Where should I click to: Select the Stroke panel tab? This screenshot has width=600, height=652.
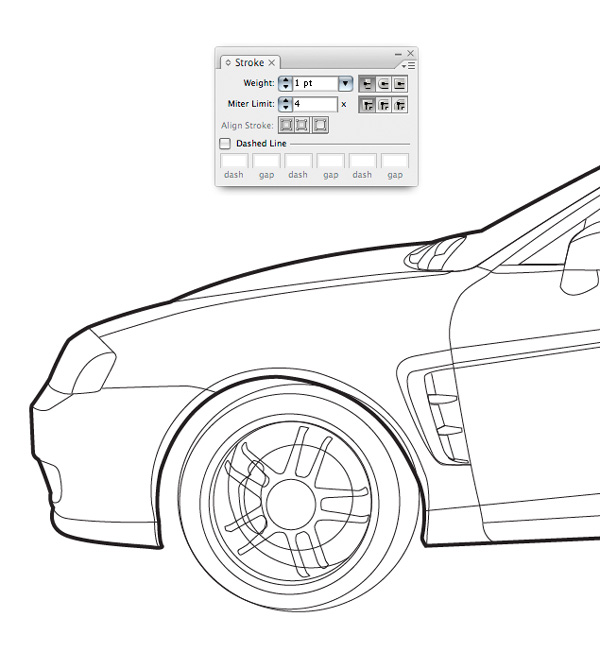pyautogui.click(x=249, y=62)
